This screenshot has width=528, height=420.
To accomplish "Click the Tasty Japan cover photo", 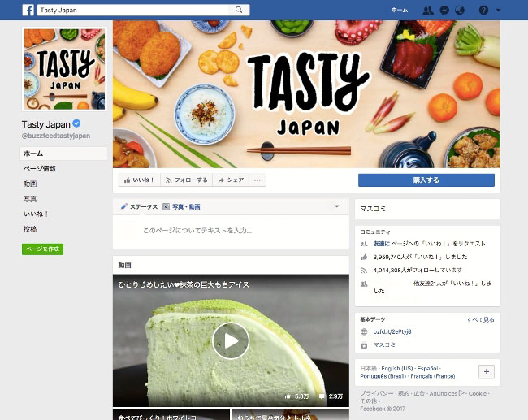I will 306,94.
